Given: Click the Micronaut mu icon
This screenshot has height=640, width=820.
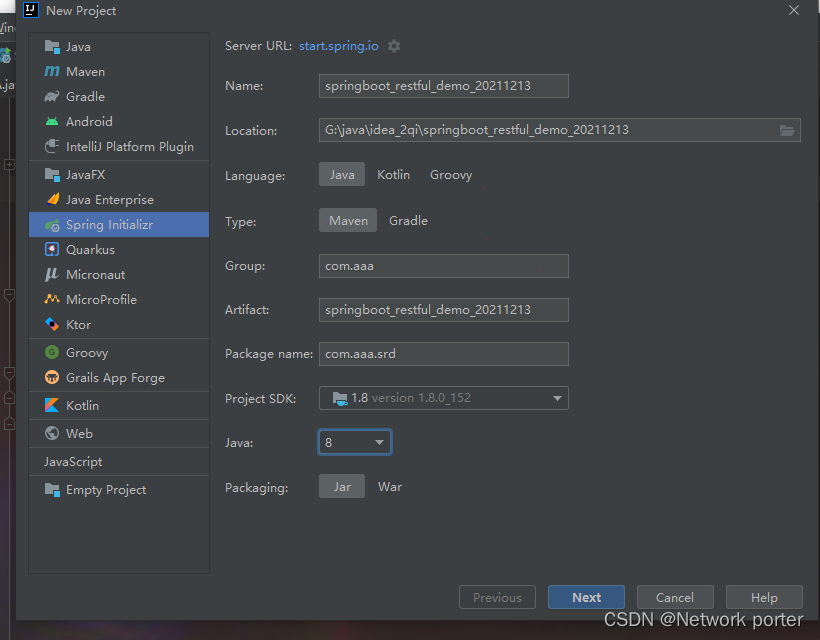Looking at the screenshot, I should coord(51,275).
